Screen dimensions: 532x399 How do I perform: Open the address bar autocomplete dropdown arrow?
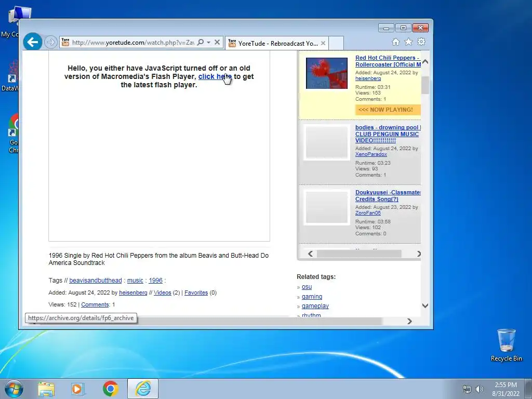click(x=209, y=42)
